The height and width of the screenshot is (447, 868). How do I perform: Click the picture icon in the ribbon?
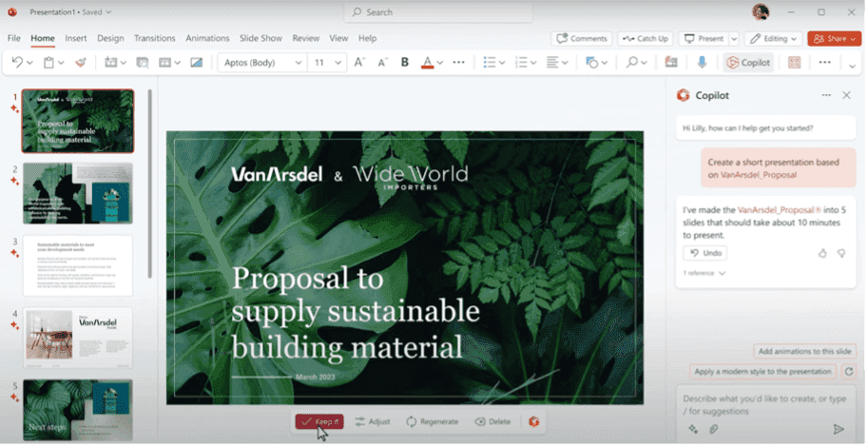click(x=197, y=63)
